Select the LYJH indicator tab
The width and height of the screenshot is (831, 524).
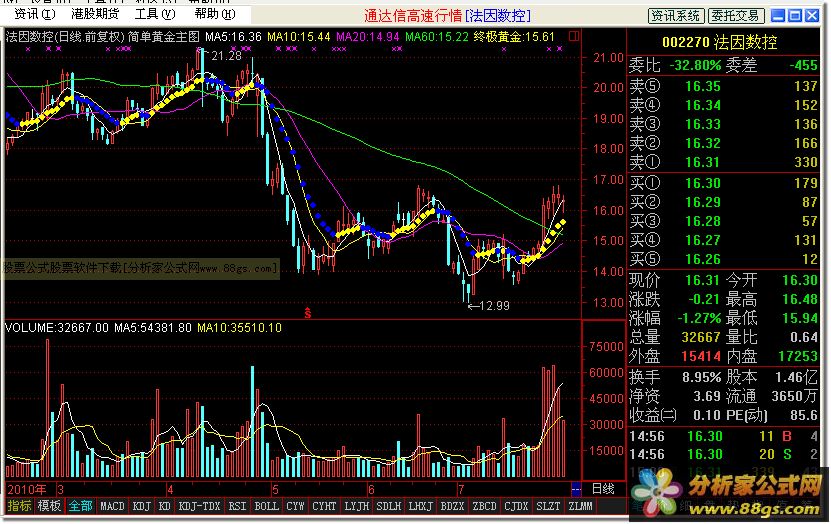(357, 506)
